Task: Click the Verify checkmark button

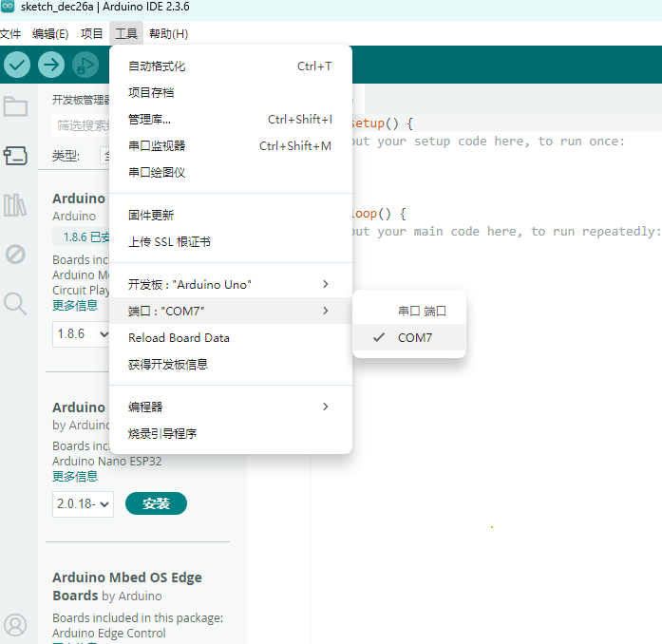Action: [17, 65]
